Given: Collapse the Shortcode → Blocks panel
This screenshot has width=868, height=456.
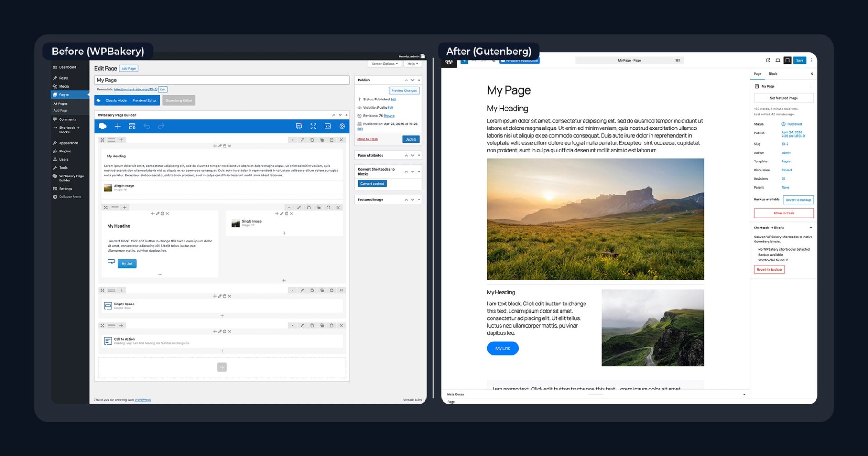Looking at the screenshot, I should pos(811,228).
